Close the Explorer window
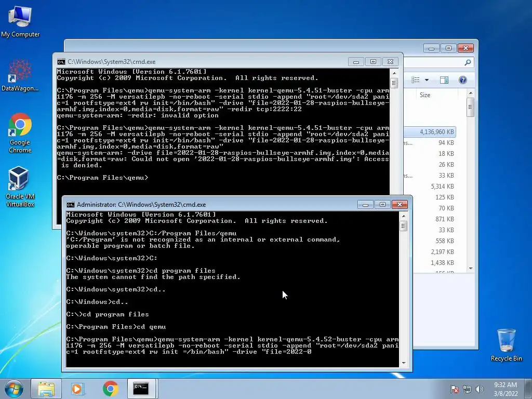The width and height of the screenshot is (532, 399). coord(465,48)
